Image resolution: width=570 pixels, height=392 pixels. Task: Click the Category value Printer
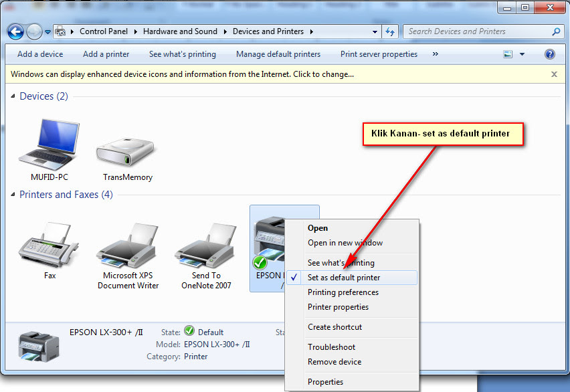pos(195,357)
